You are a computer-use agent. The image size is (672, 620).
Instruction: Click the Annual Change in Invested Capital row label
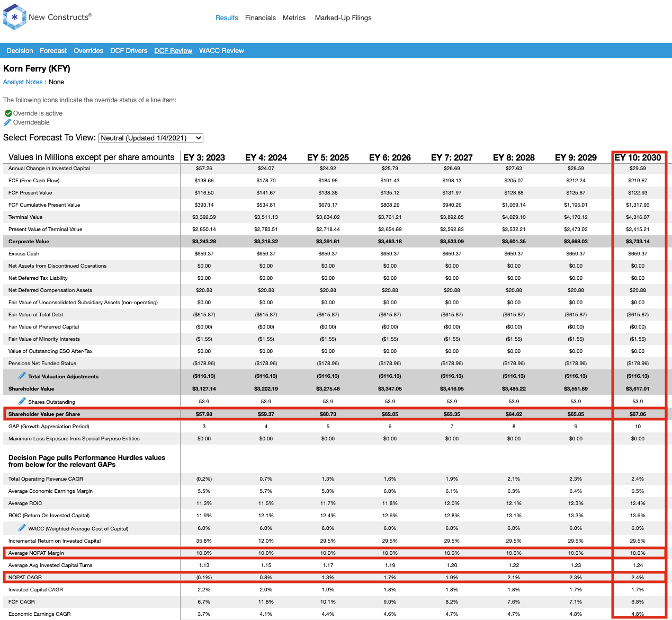point(49,169)
